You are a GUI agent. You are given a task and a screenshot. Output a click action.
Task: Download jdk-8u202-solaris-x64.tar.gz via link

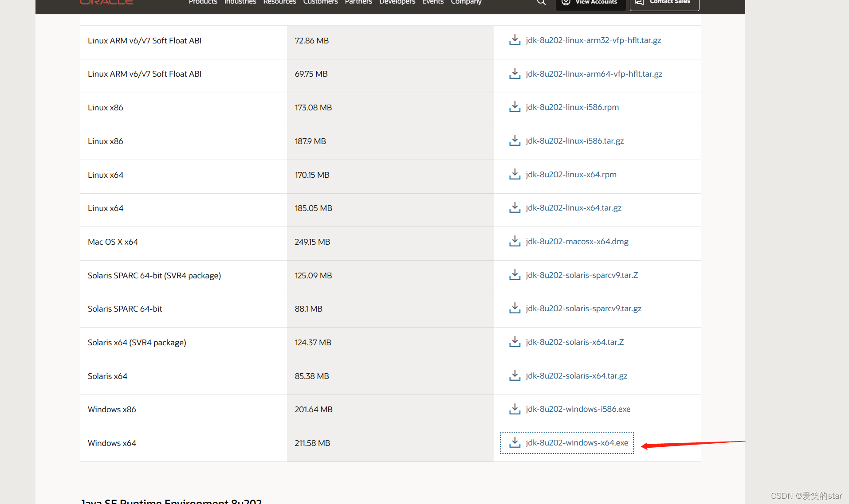(577, 375)
